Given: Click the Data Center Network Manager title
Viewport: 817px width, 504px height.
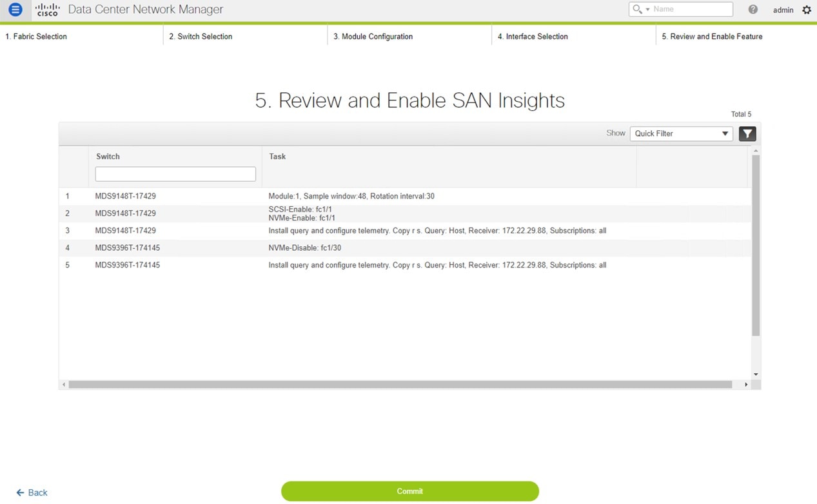Looking at the screenshot, I should (x=146, y=10).
